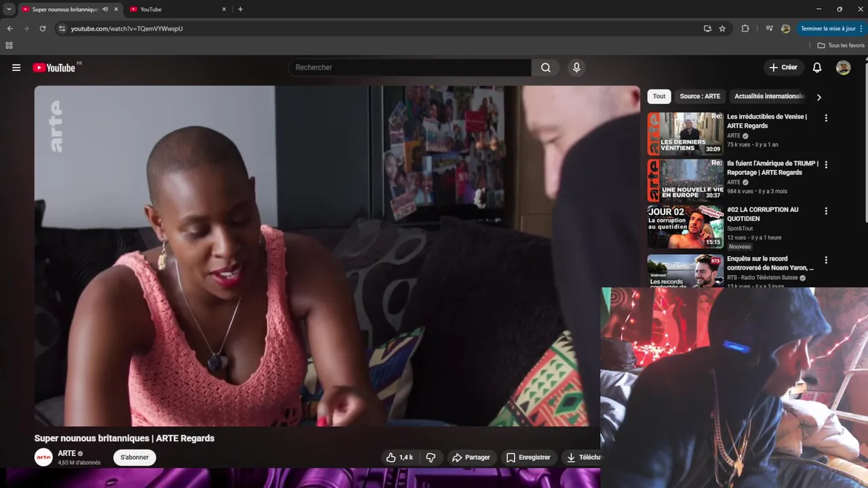Click the Partager share button
This screenshot has width=868, height=488.
(471, 457)
